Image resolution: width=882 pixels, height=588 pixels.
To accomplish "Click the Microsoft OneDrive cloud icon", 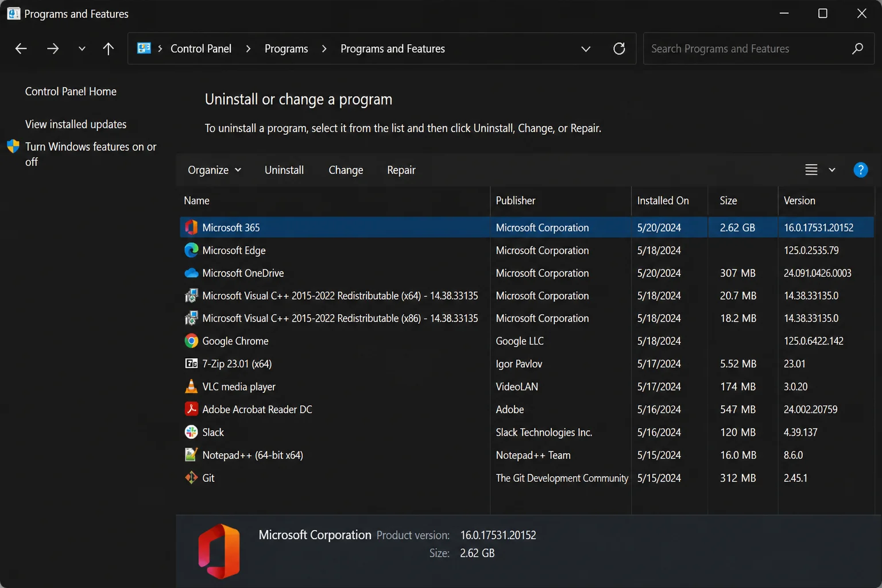I will click(191, 273).
